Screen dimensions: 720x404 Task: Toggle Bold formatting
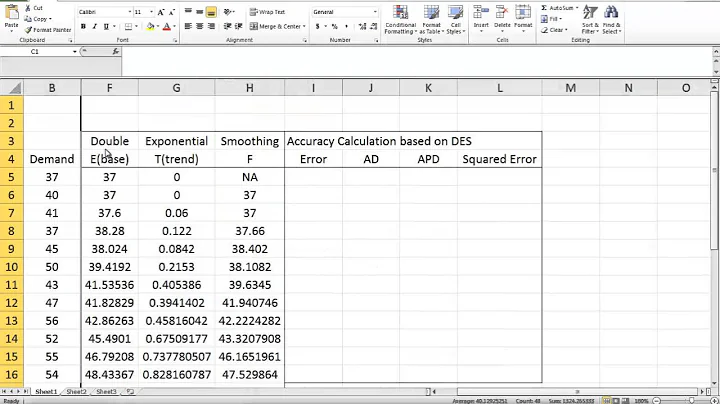point(83,27)
